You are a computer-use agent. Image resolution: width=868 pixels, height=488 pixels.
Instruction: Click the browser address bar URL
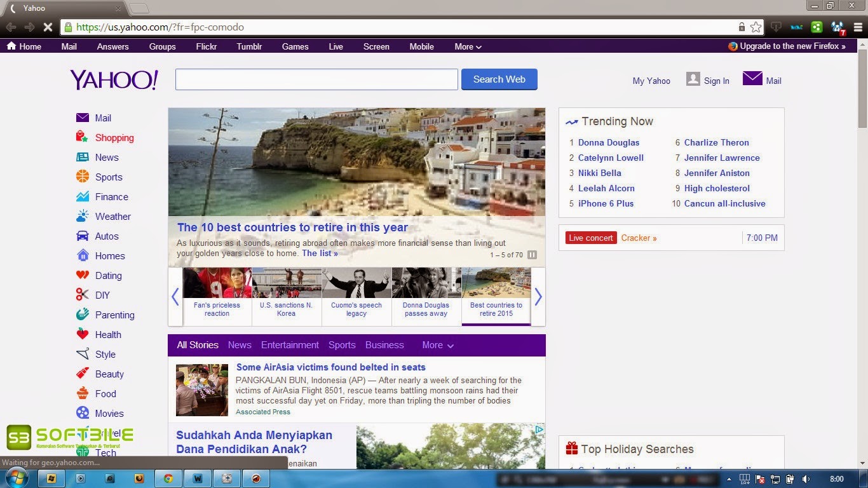click(160, 27)
